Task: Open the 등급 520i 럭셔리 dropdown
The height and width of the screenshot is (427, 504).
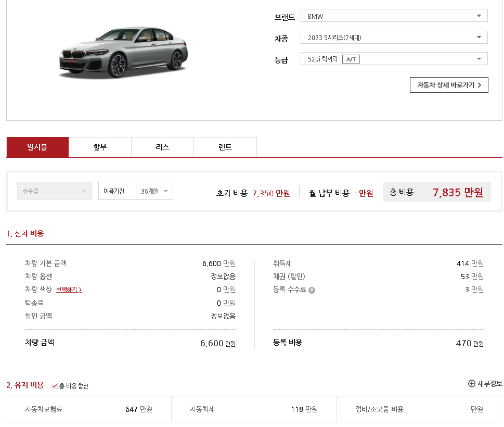Action: click(394, 59)
